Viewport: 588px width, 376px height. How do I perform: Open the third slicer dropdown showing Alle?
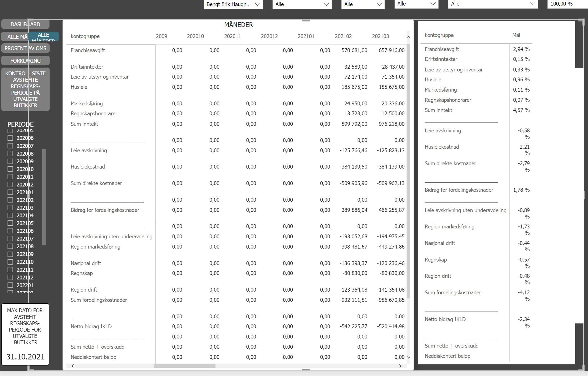point(363,4)
